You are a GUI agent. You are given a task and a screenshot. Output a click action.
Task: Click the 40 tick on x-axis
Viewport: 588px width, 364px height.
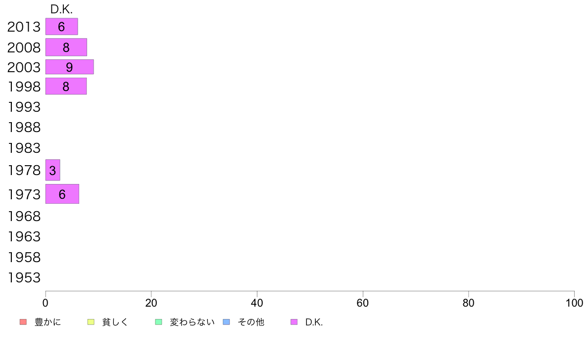[x=257, y=303]
